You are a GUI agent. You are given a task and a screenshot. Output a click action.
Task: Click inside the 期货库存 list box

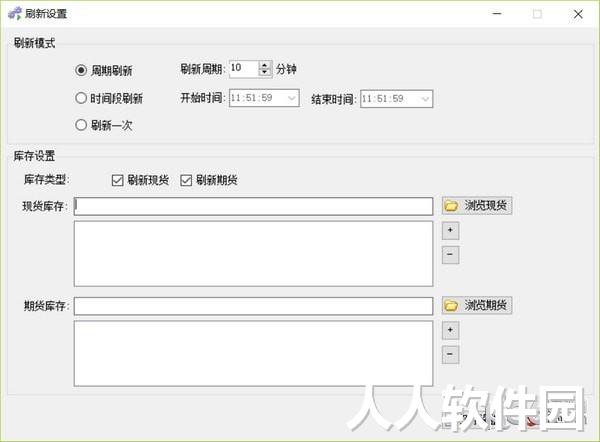tap(253, 353)
